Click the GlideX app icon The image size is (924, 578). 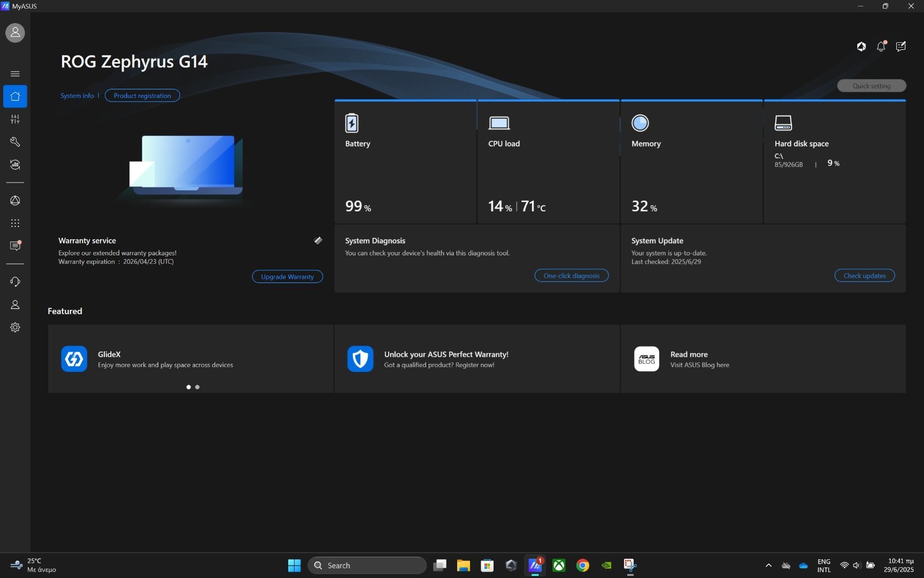coord(74,359)
